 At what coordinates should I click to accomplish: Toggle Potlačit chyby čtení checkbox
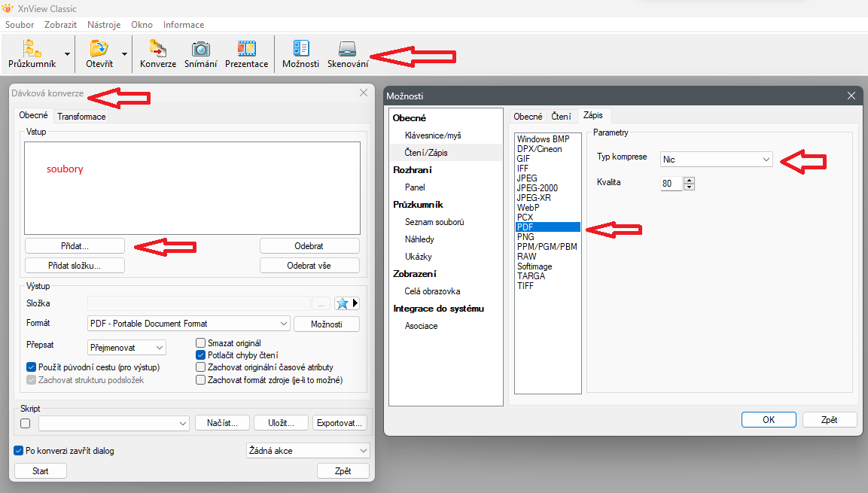pos(200,355)
